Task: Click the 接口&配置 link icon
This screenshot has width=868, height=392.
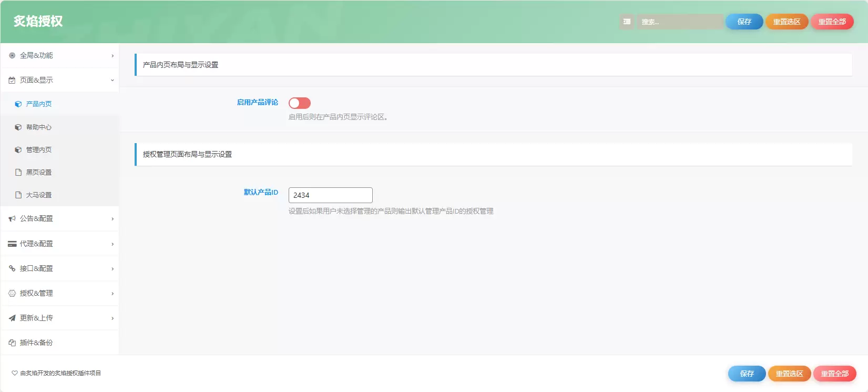Action: [x=12, y=268]
